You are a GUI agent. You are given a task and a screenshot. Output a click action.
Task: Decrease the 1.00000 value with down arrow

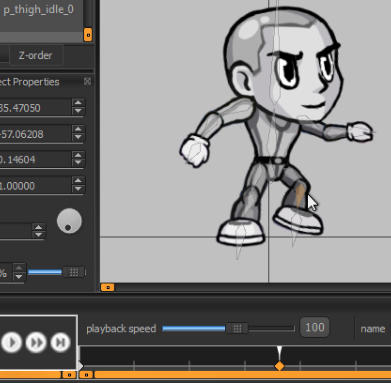pyautogui.click(x=78, y=189)
